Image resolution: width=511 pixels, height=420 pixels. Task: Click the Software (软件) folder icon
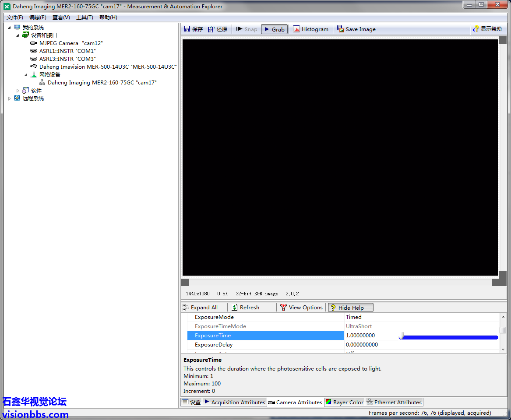25,91
